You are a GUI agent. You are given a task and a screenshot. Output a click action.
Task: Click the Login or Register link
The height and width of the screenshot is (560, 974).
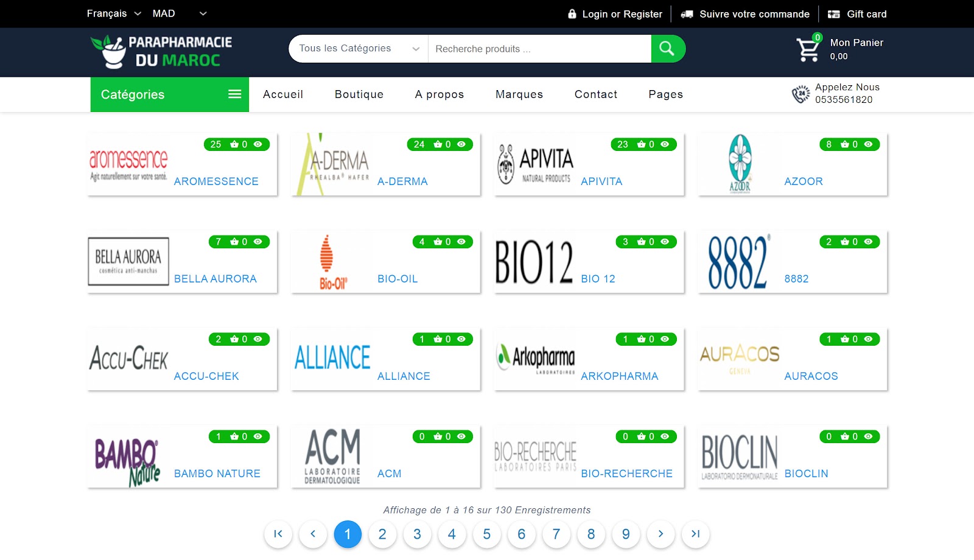pos(622,14)
